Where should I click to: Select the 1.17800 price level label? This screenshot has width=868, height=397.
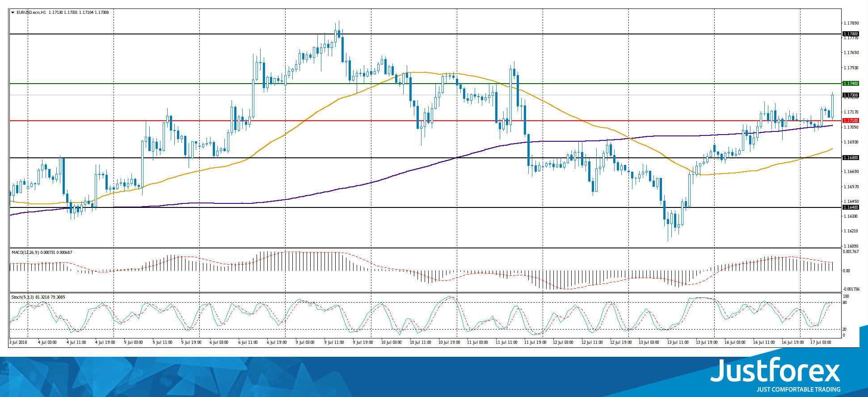[x=850, y=34]
